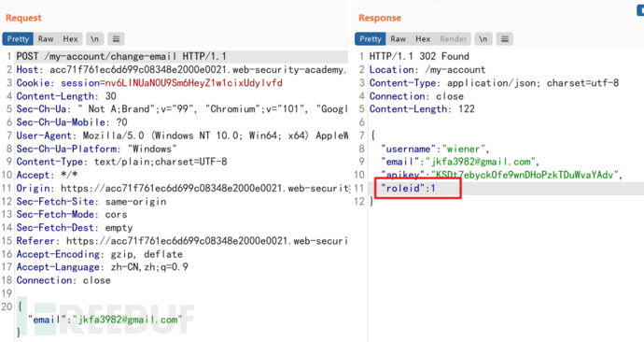Open the Response Render tab
This screenshot has height=342, width=644.
pos(453,39)
